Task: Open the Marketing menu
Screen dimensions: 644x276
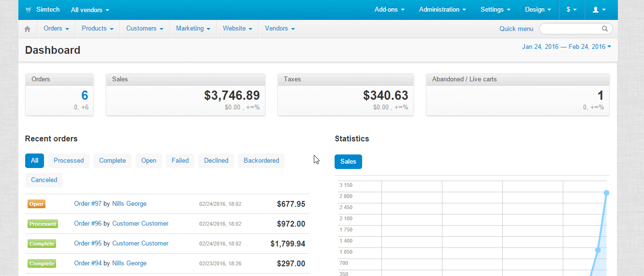Action: pos(192,29)
